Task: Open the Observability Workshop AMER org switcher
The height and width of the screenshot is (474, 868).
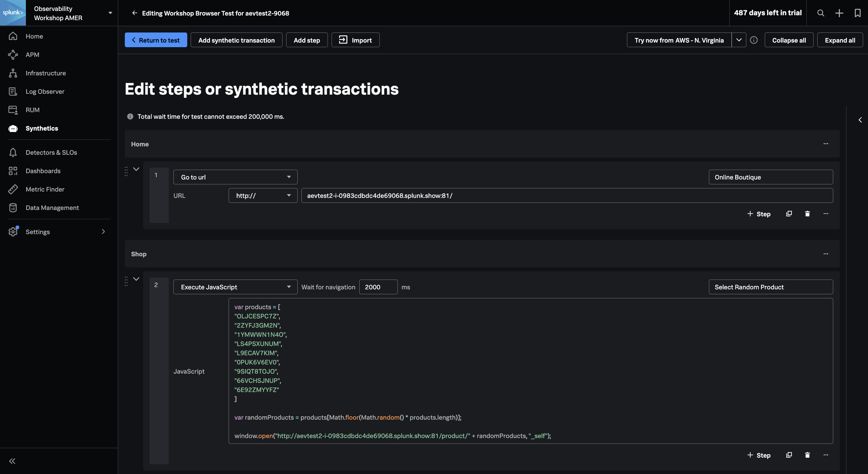Action: pos(72,13)
